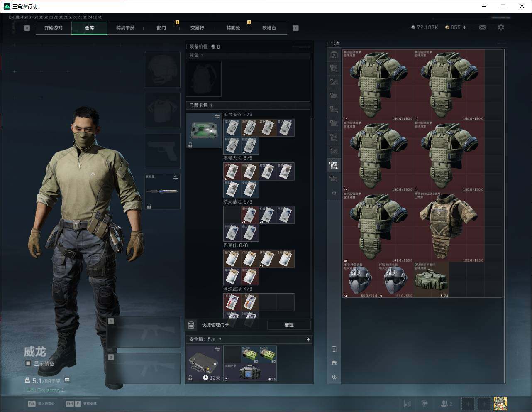This screenshot has height=412, width=532.
Task: Select the highlighted GTI warehouse sidebar tab icon
Action: coord(334,165)
